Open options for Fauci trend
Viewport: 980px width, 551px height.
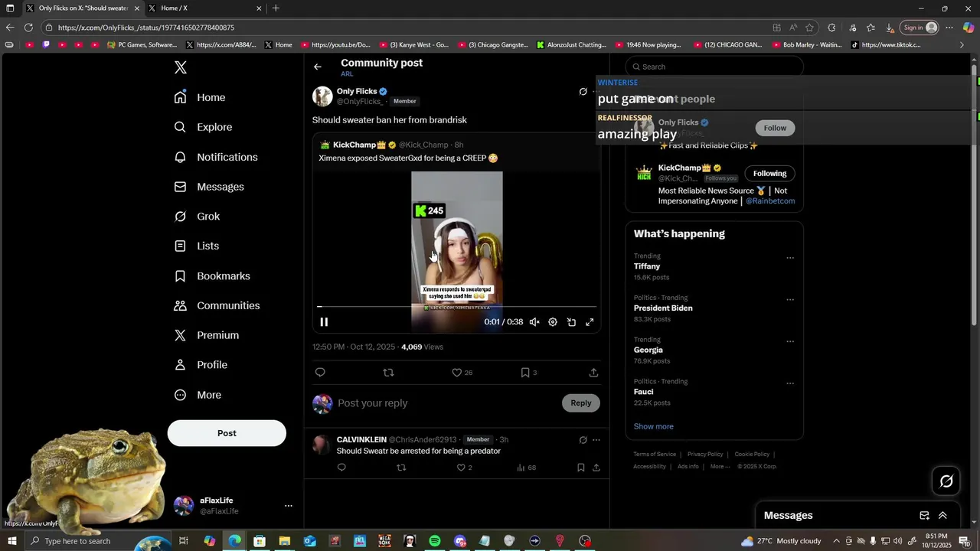(x=790, y=383)
